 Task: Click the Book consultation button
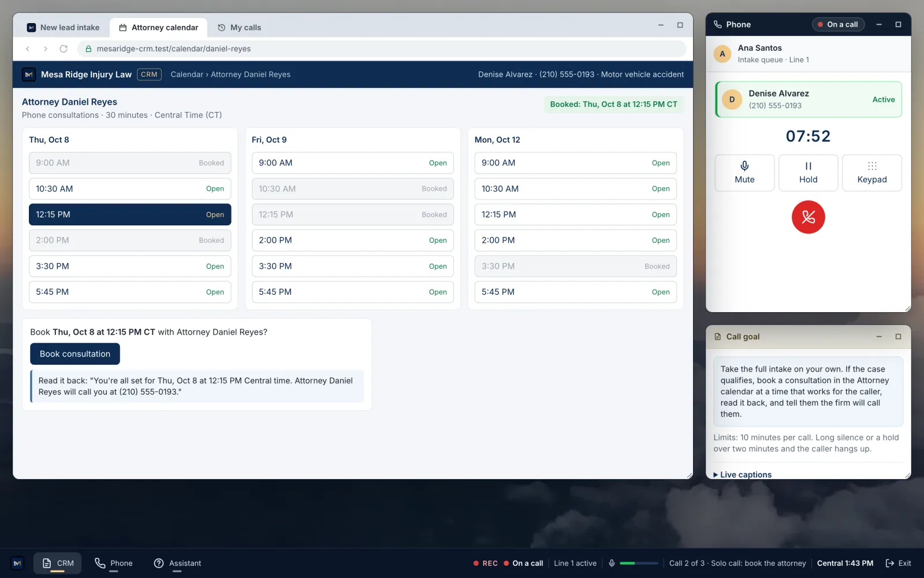(x=75, y=354)
